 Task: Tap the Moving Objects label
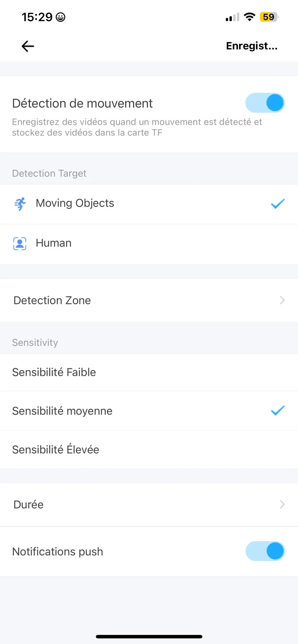(75, 203)
